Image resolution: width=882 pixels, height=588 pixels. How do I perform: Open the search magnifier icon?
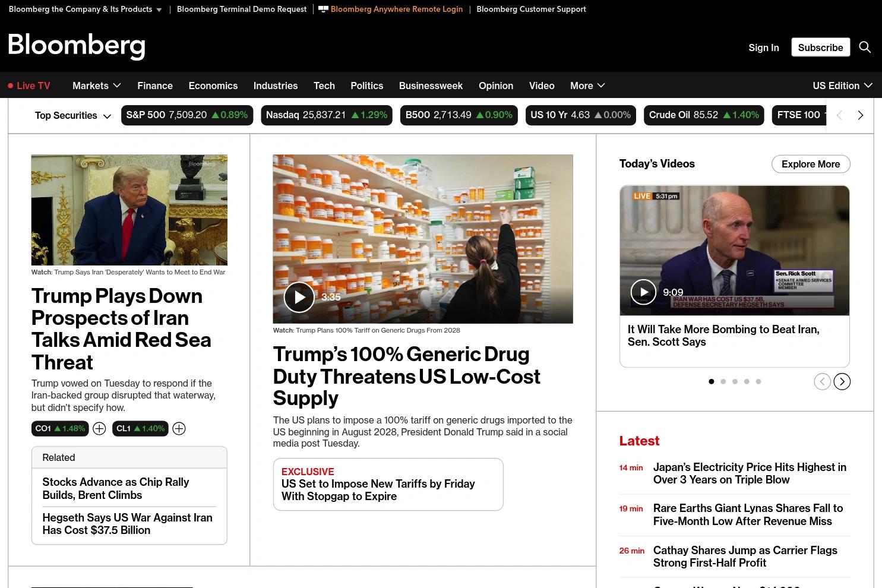865,48
